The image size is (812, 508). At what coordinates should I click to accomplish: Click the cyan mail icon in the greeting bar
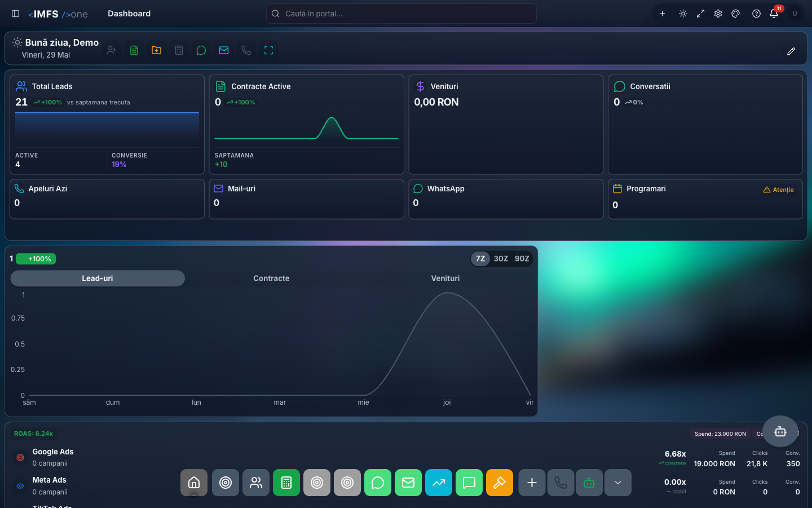(x=224, y=50)
